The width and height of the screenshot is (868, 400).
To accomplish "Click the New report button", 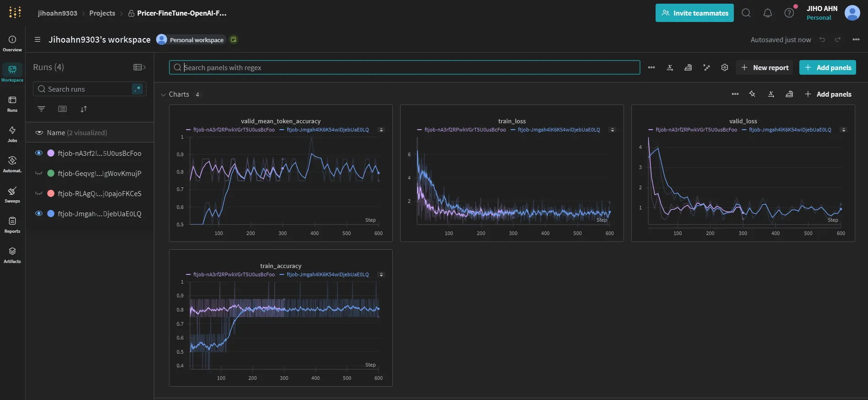I will click(764, 67).
